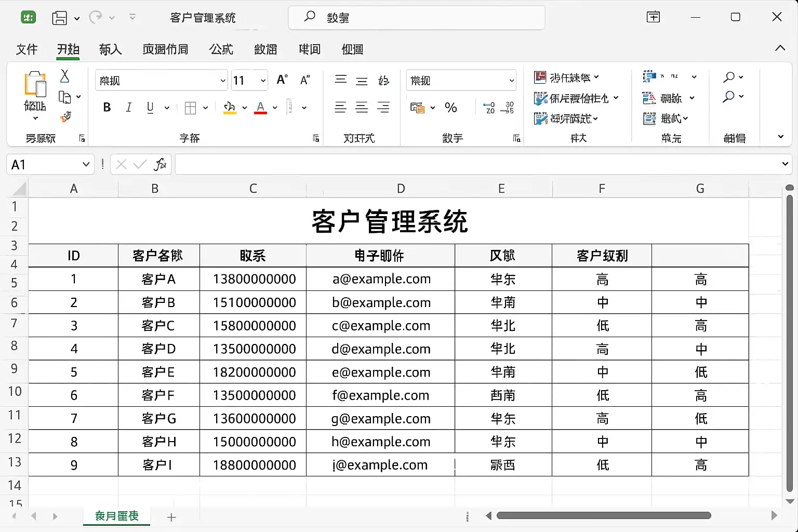Expand the Name Box dropdown for A1
The image size is (798, 532).
click(86, 165)
